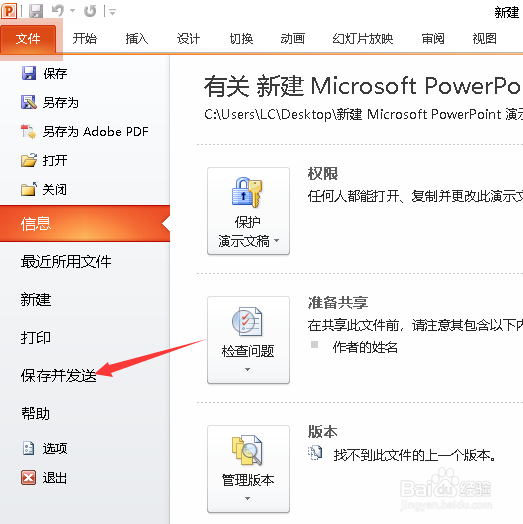Screen dimensions: 523x524
Task: Switch to the 视图 ribbon tab
Action: click(x=485, y=39)
